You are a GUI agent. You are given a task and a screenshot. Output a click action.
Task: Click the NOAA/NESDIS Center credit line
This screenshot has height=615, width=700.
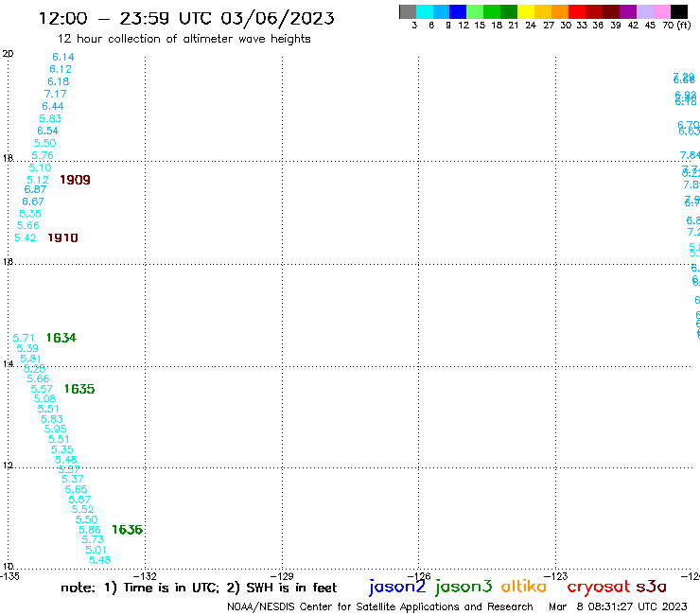click(380, 606)
